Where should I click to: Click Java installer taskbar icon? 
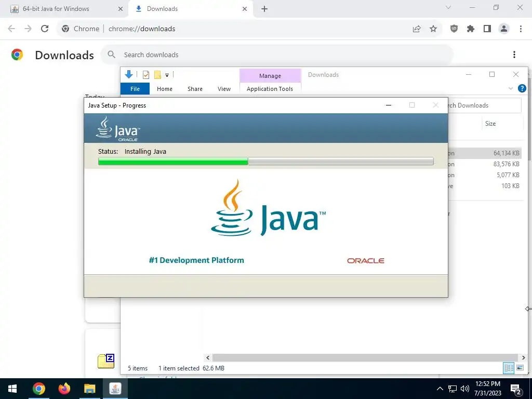click(x=115, y=389)
